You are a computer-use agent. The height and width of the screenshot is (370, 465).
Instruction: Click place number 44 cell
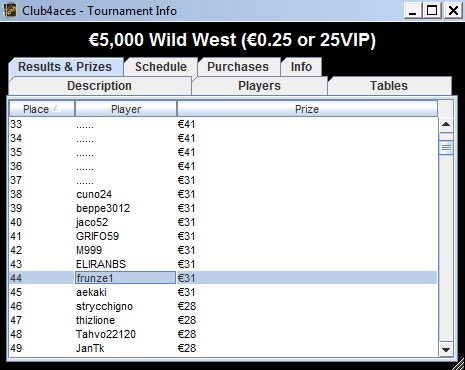42,278
